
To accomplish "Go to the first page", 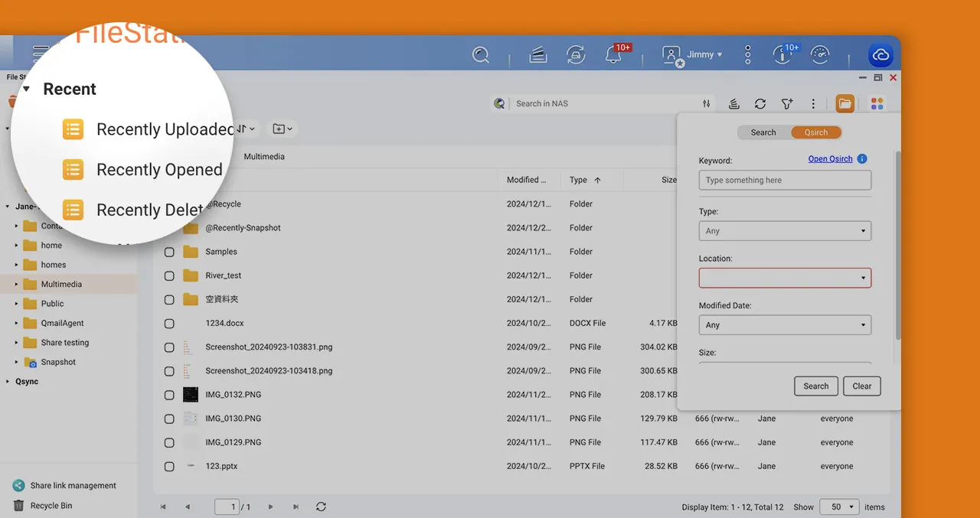I will point(163,507).
